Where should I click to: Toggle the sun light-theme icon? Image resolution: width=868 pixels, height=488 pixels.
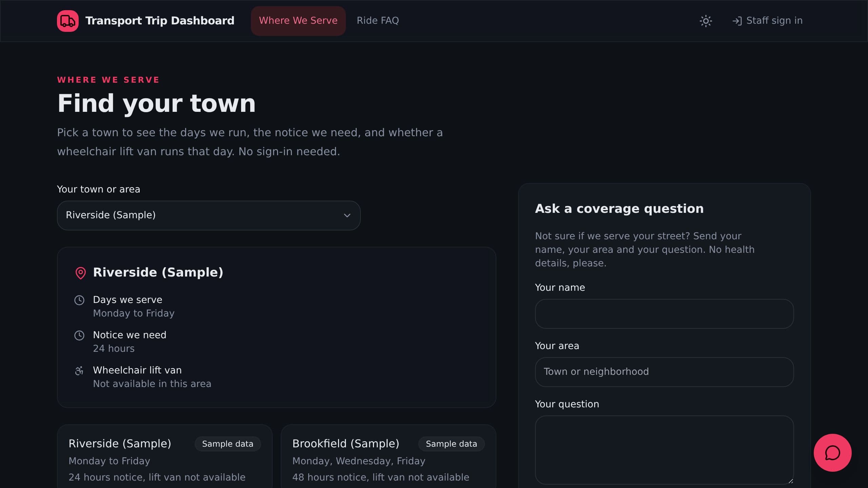pos(706,21)
